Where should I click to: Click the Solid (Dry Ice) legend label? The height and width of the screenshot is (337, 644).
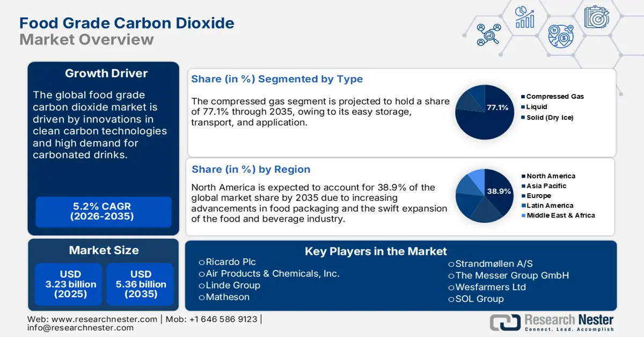click(550, 117)
